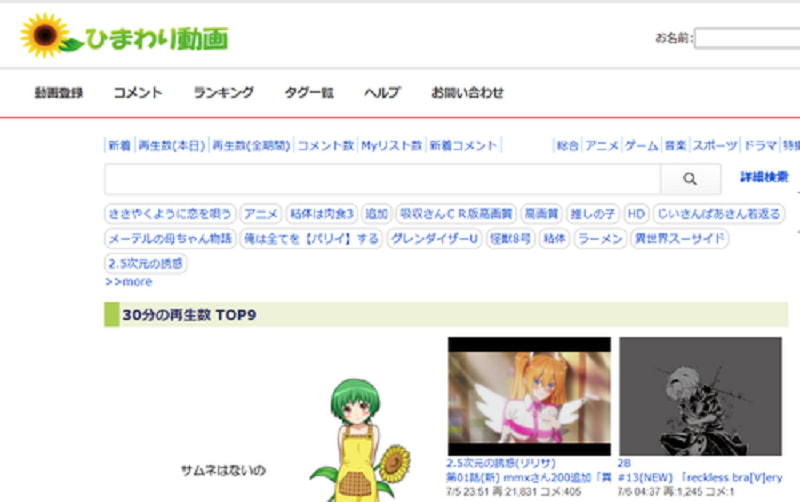The image size is (800, 502).
Task: Select the グレンダイザーU tag
Action: click(x=435, y=238)
